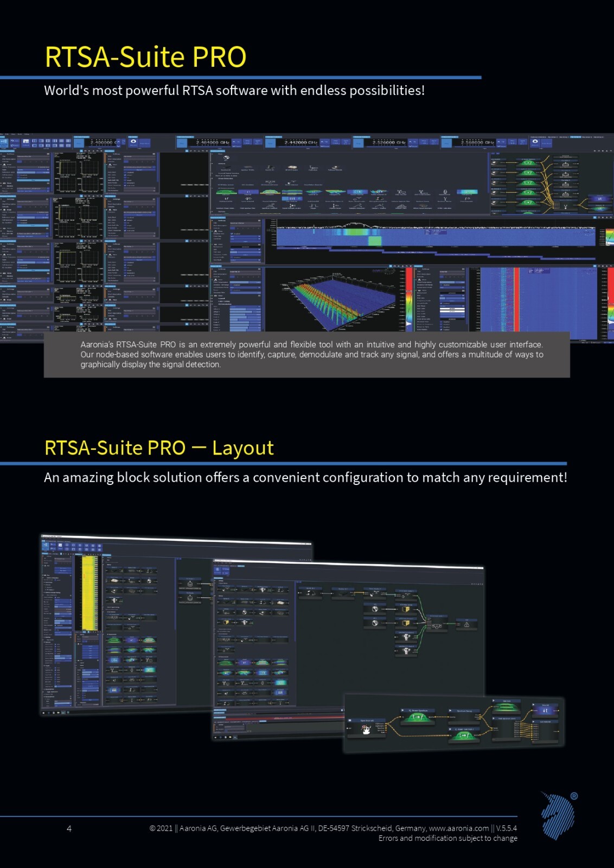Click the 2.484000 GHz frequency display
This screenshot has height=868, width=614.
tap(213, 142)
